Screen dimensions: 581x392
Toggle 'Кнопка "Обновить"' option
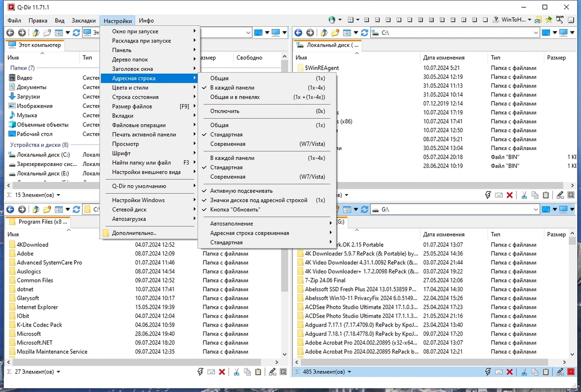[x=267, y=210]
